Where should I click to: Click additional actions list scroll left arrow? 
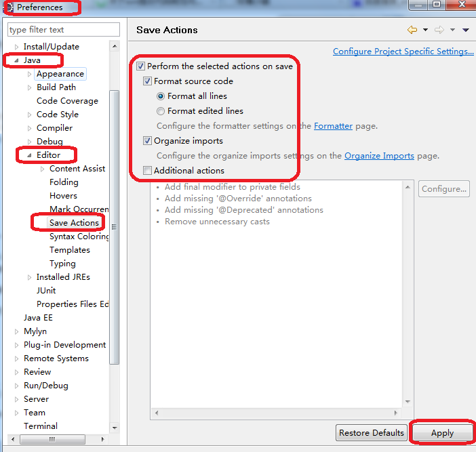[x=157, y=413]
